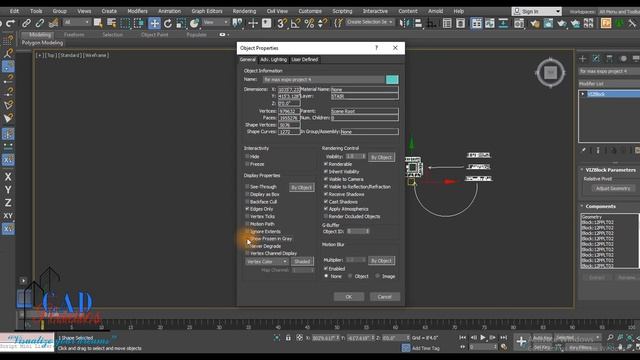Click the Bind to Space Warp icon

click(x=53, y=23)
